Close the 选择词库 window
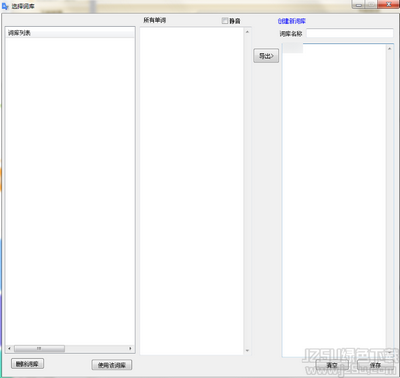Viewport: 400px width, 378px height. click(388, 5)
